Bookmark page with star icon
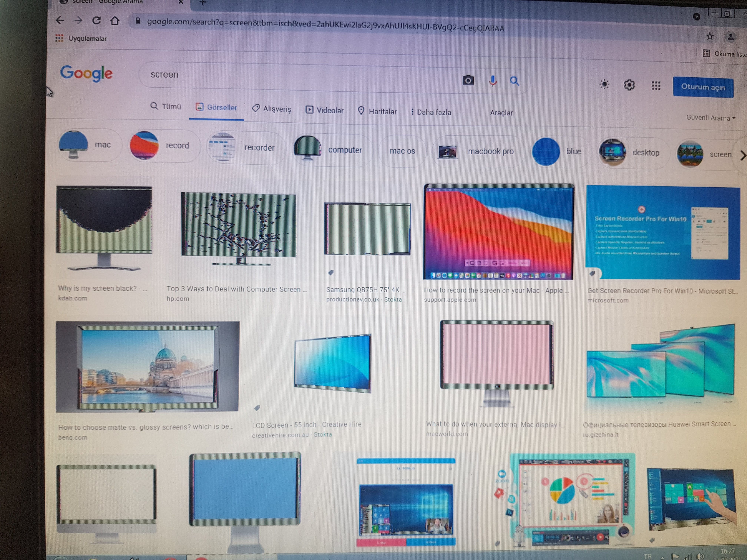Viewport: 747px width, 560px height. point(710,36)
